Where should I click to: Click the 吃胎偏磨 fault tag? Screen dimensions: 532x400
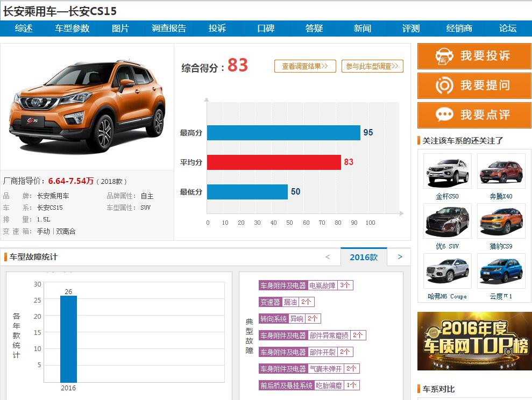pos(309,385)
